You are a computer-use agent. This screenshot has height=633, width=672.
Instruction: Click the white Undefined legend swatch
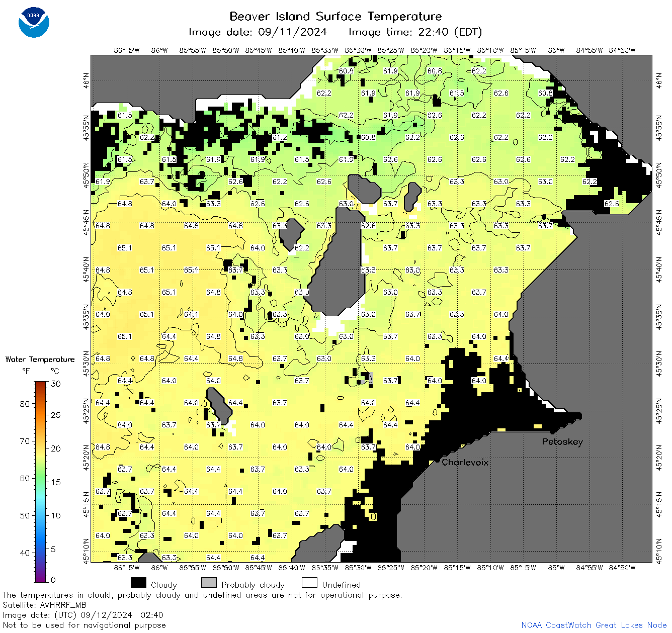[309, 583]
